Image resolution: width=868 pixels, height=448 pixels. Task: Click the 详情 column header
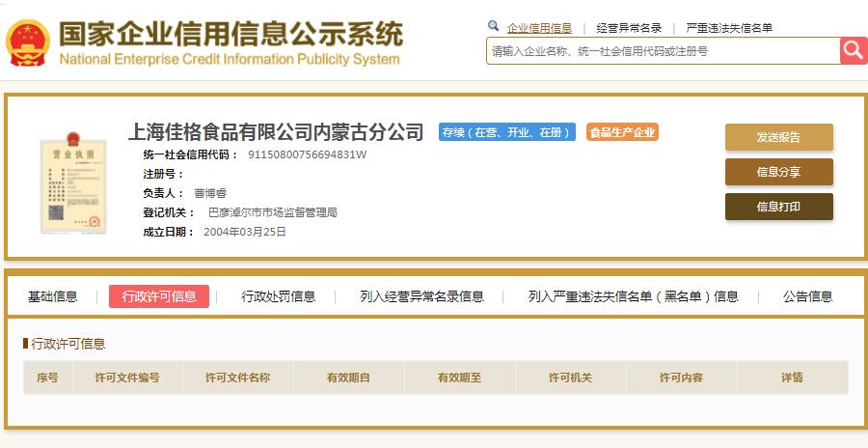pos(793,378)
